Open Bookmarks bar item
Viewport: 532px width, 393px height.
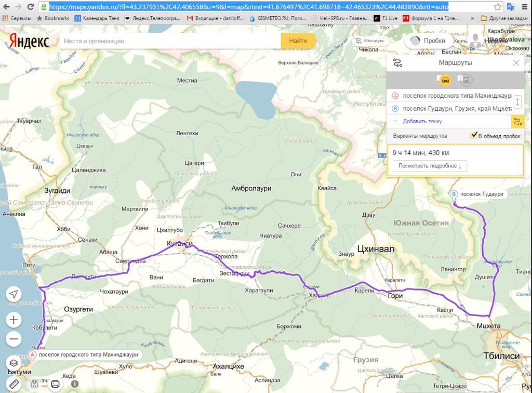click(x=53, y=18)
